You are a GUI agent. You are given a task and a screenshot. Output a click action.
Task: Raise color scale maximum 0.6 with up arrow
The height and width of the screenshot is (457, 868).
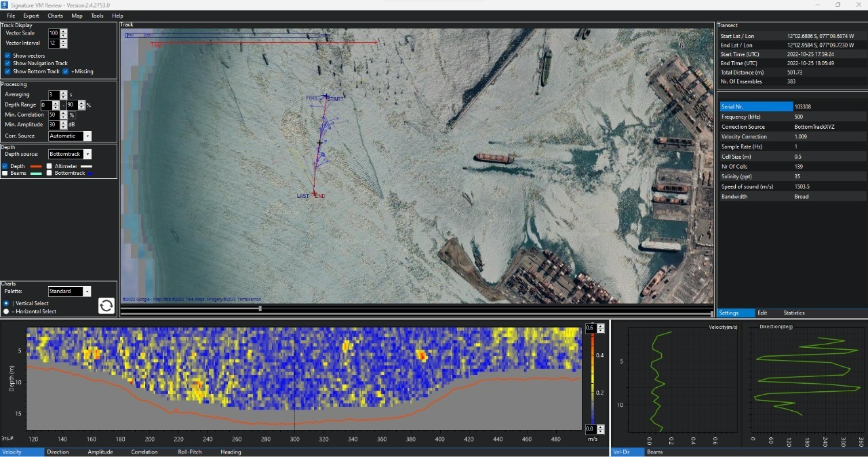[x=600, y=326]
